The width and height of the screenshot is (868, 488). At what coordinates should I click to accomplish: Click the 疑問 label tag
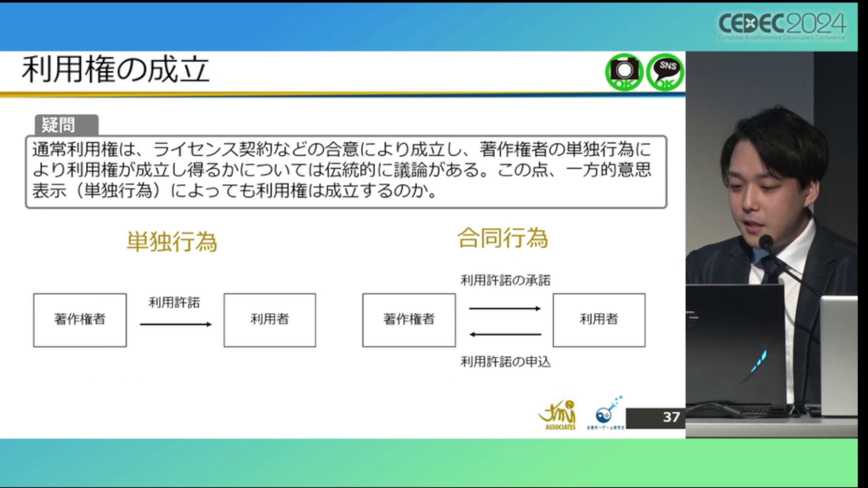click(66, 125)
